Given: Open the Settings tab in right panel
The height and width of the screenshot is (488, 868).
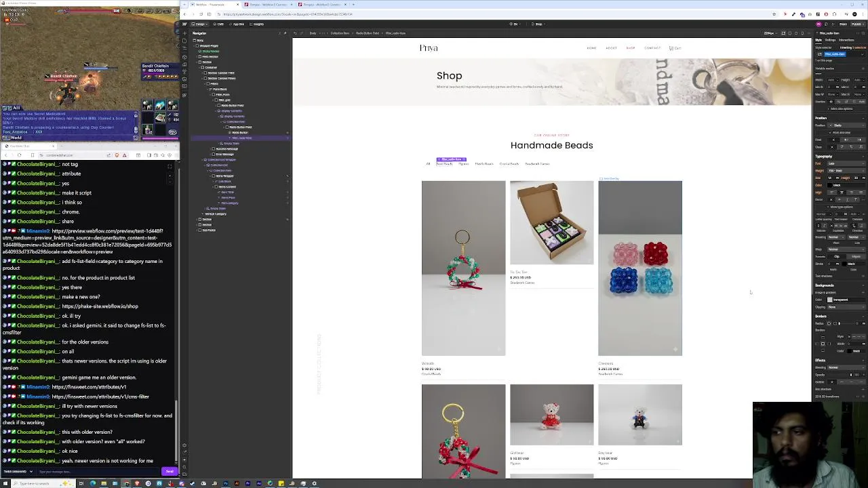Looking at the screenshot, I should (x=830, y=40).
